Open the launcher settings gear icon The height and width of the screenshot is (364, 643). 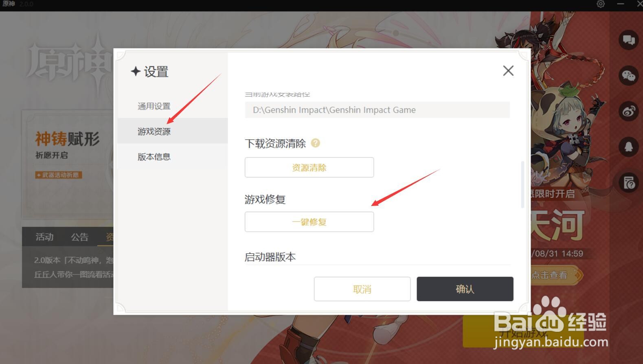pos(601,4)
